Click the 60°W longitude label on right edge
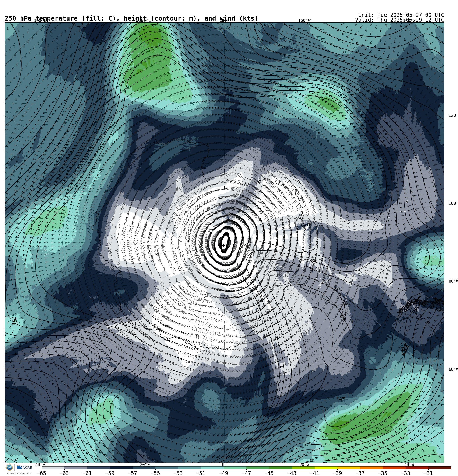The image size is (458, 476). 453,369
